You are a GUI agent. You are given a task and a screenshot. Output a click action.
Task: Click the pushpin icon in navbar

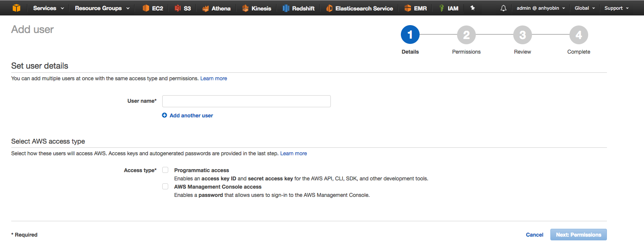point(473,8)
